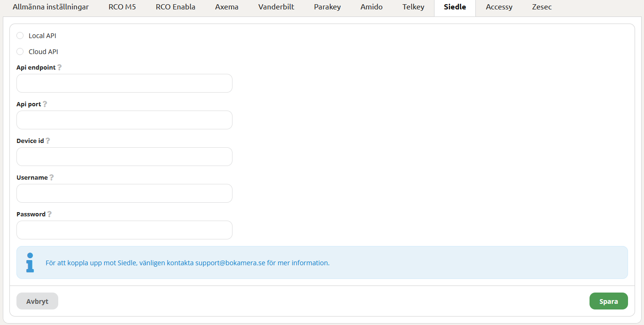Focus the Username text field

[x=124, y=193]
